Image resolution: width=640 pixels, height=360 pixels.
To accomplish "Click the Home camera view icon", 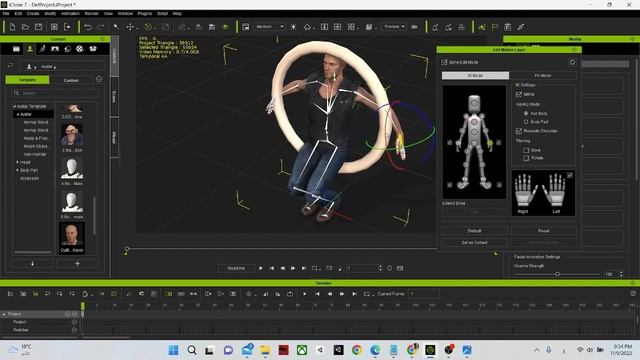I will [307, 27].
